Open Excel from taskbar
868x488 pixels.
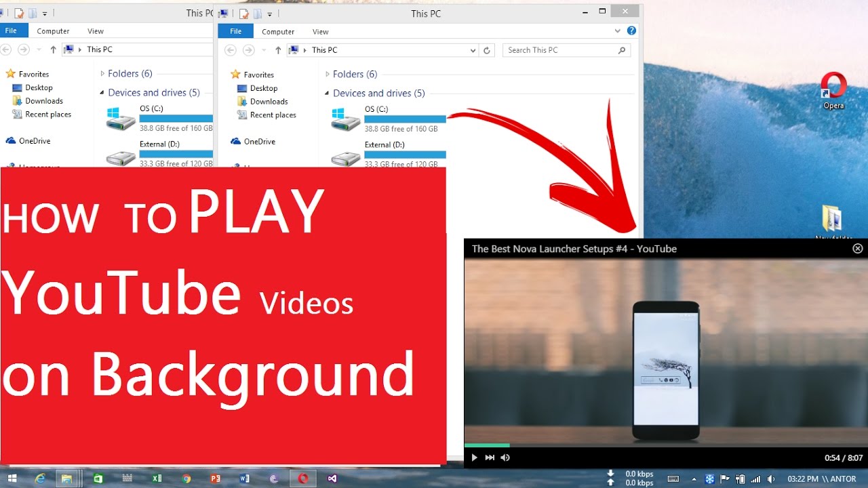pyautogui.click(x=157, y=479)
